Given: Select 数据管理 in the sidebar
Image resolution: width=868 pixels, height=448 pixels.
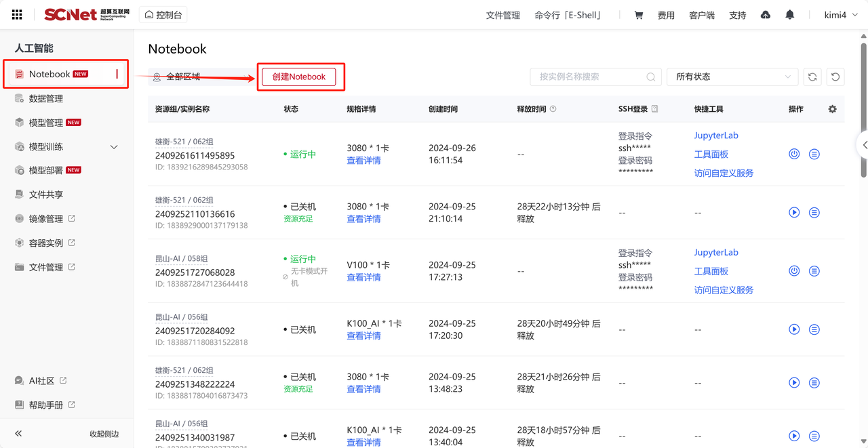Looking at the screenshot, I should pos(45,99).
